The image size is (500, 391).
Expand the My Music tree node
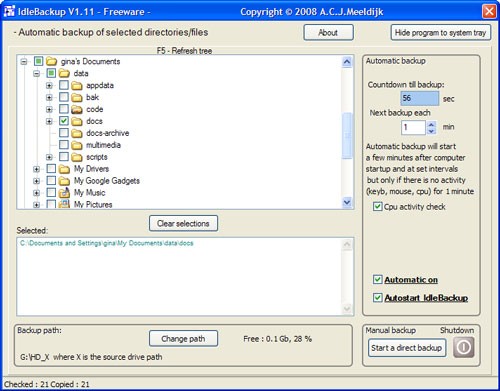pos(36,193)
